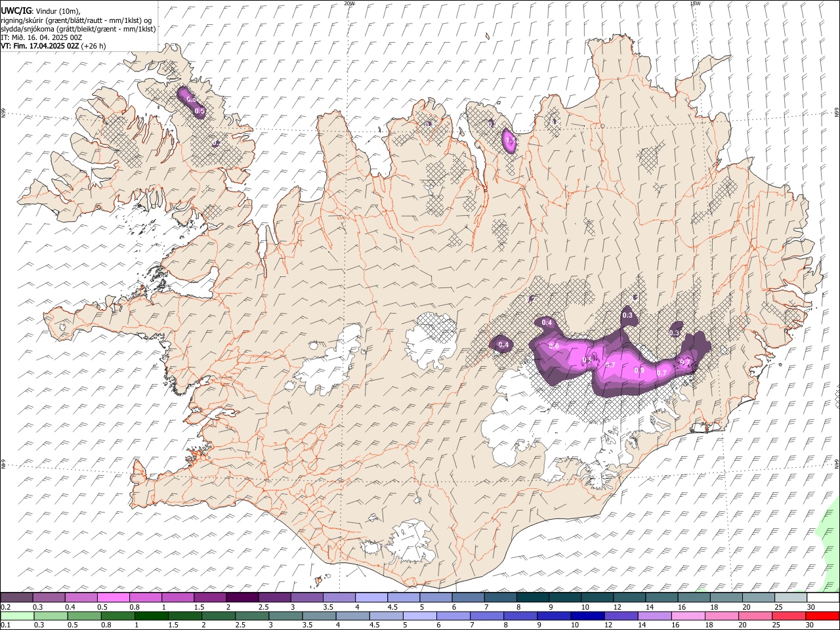Pick the light pink 16 swatch in the lower legend
The height and width of the screenshot is (630, 840).
[x=688, y=616]
